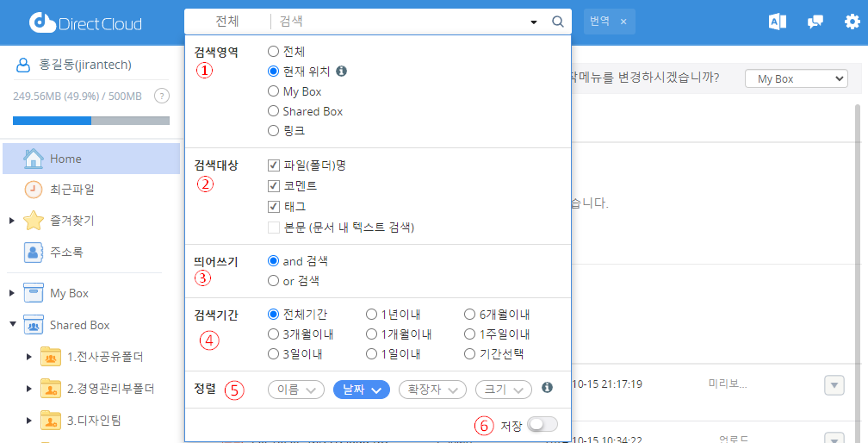The height and width of the screenshot is (443, 868).
Task: Uncheck 파일(폴더)명 checkbox
Action: [274, 165]
